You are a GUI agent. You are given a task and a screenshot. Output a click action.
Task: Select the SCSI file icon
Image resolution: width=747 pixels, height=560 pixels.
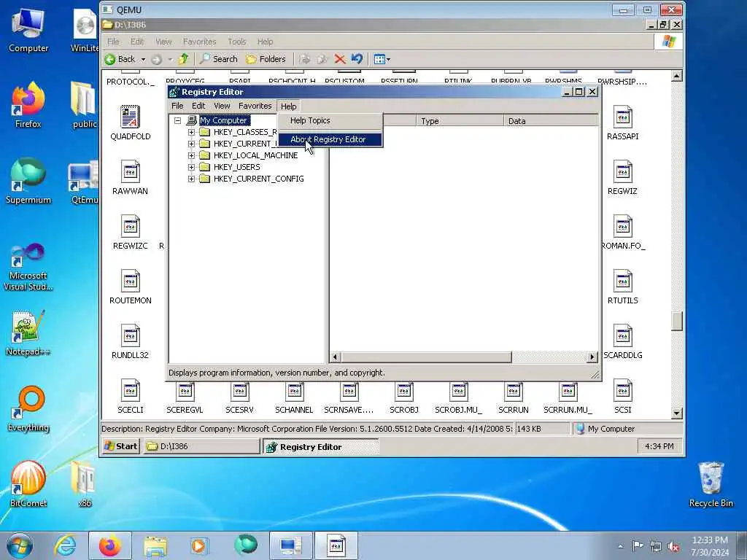(623, 397)
